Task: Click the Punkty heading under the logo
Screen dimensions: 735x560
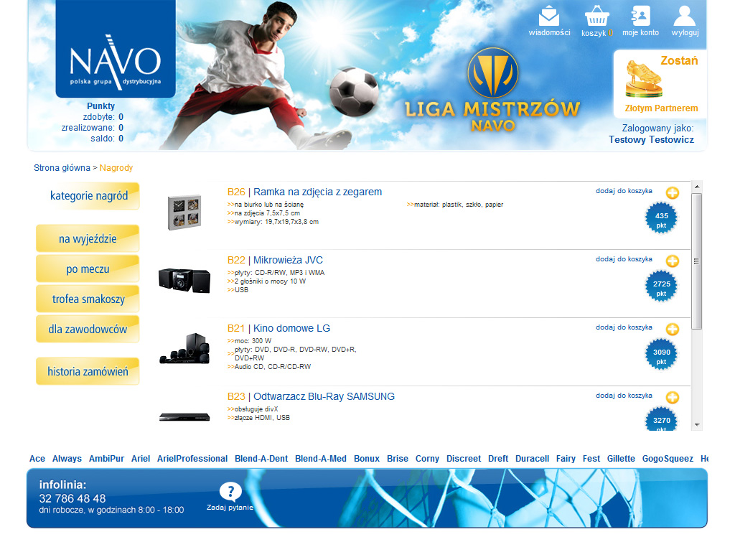Action: (100, 106)
